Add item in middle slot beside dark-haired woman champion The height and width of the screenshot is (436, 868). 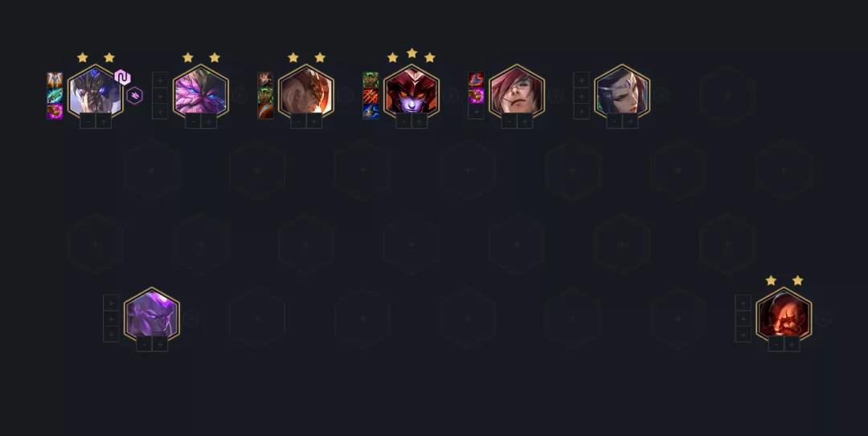(x=581, y=96)
